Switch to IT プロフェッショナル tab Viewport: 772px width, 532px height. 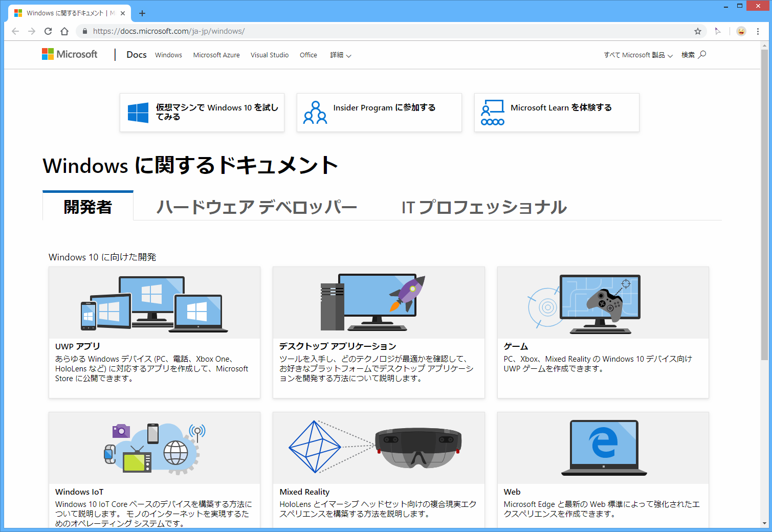pos(484,207)
